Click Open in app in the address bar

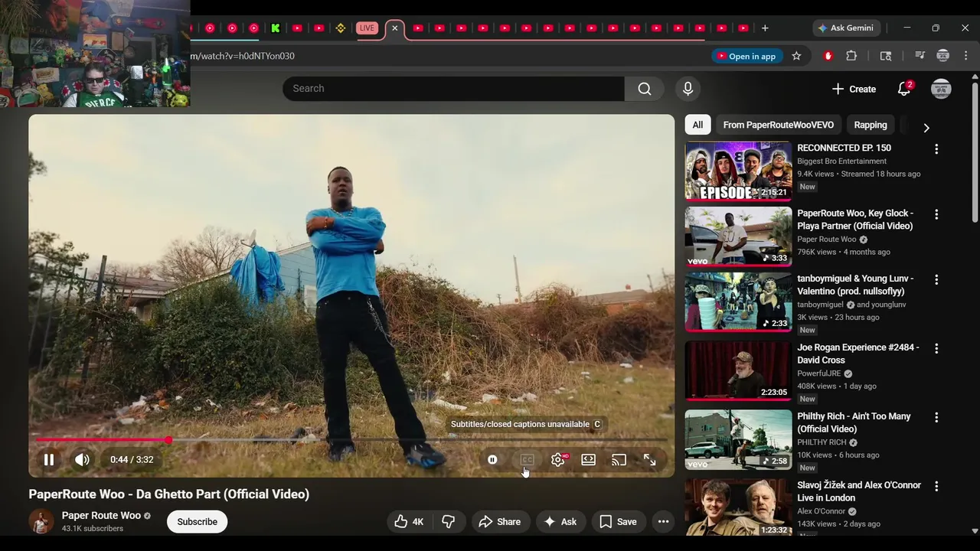[x=746, y=56]
